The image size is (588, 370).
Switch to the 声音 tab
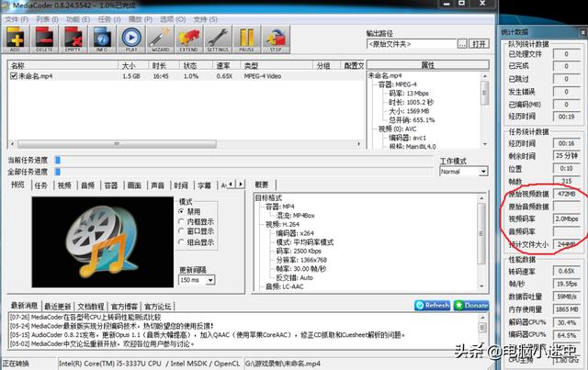click(x=157, y=185)
